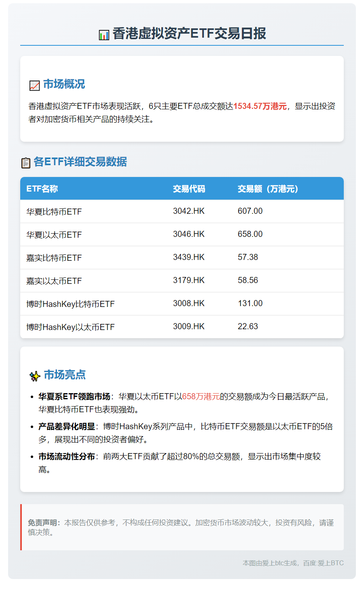Select the ETF名称 column header

pos(42,189)
